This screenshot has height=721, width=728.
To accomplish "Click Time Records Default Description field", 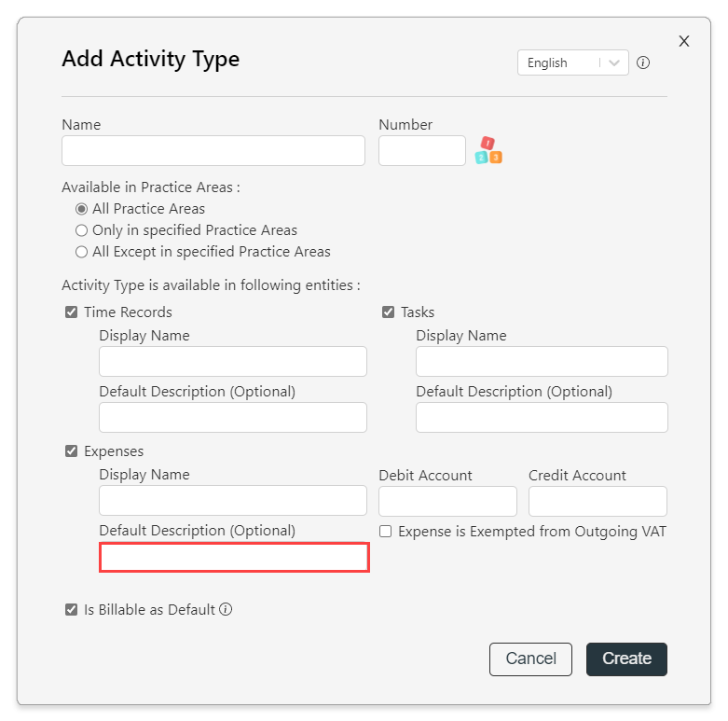I will tap(233, 417).
